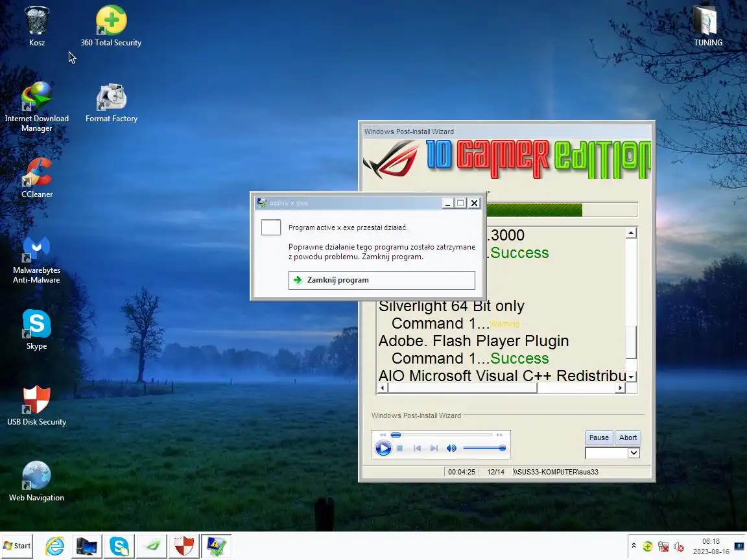
Task: Click the log's horizontal scrollbar right arrow
Action: coord(620,388)
